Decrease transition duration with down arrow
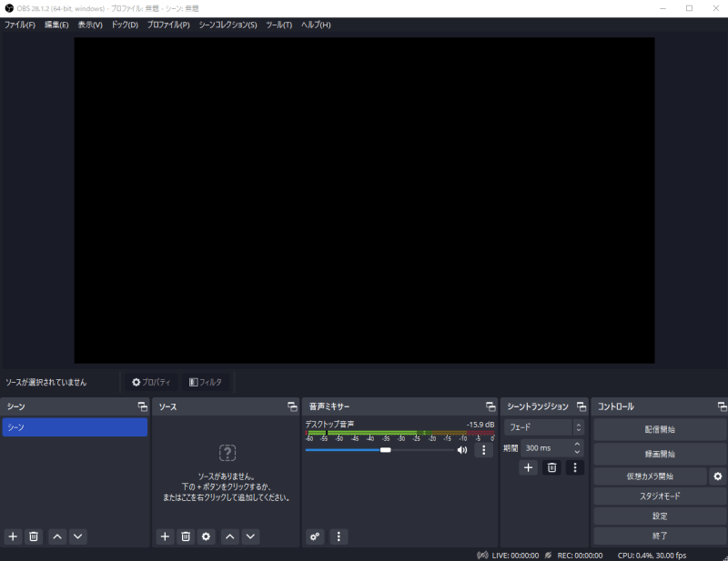 point(577,452)
